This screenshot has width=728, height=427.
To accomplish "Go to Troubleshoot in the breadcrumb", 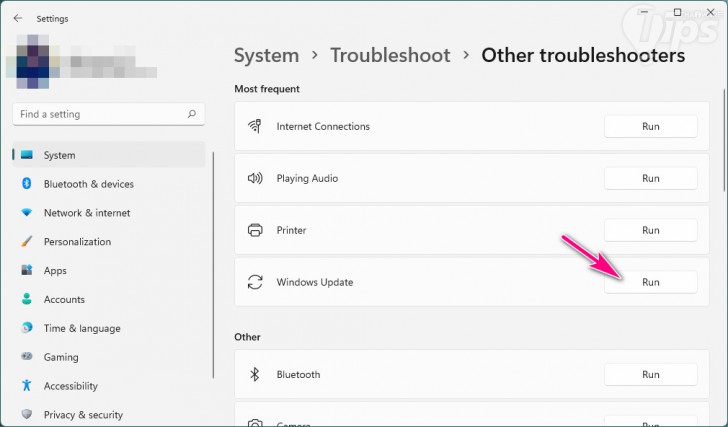I will click(390, 55).
